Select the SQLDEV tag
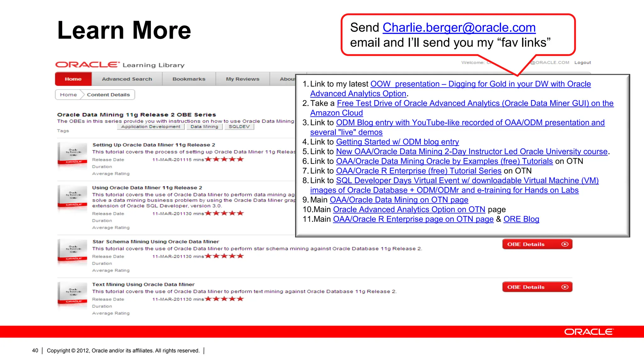Viewport: 644px width, 362px height. [239, 127]
